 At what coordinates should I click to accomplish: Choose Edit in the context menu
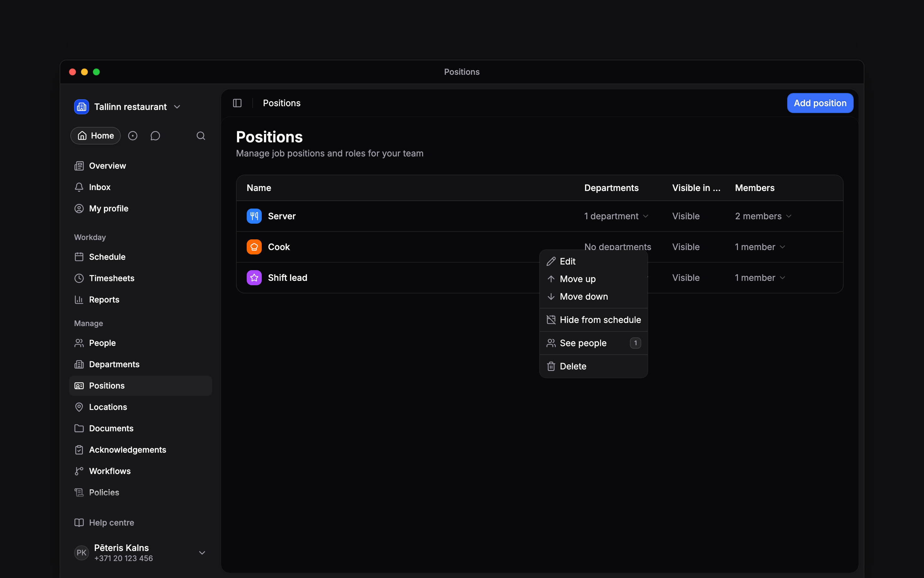pos(593,261)
